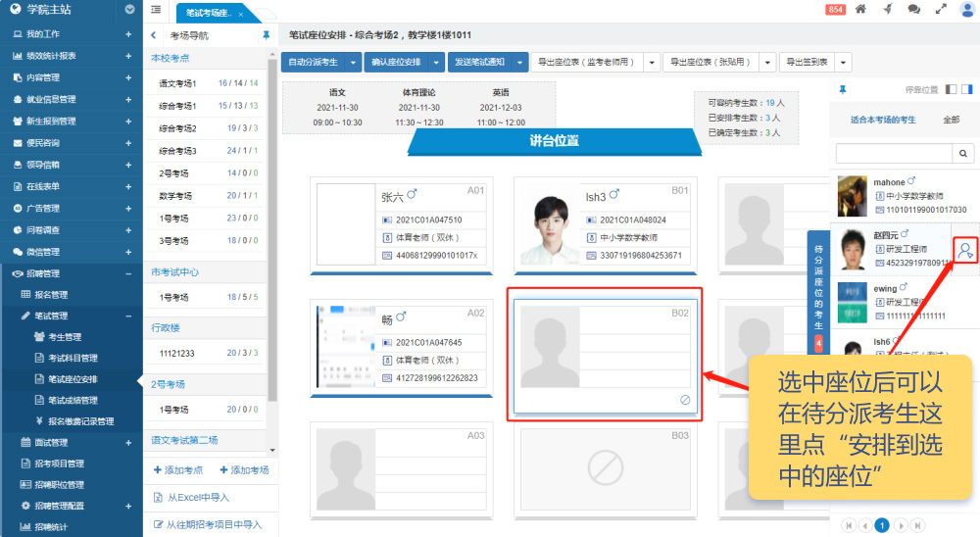Screen dimensions: 980x537
Task: Dock candidate panel to the right
Action: coord(967,89)
